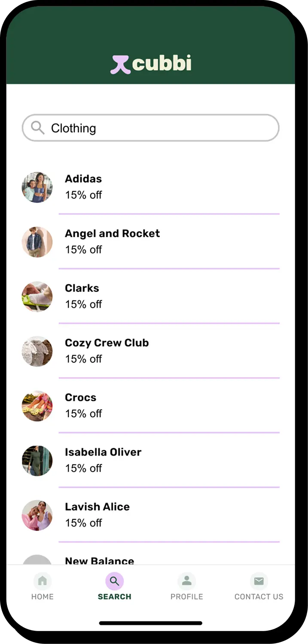Open the Adidas 15% off offer

click(x=83, y=195)
